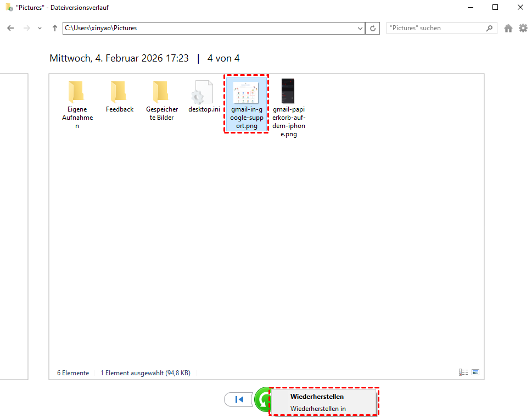
Task: Choose Wiederherstellen in from menu
Action: coord(318,409)
